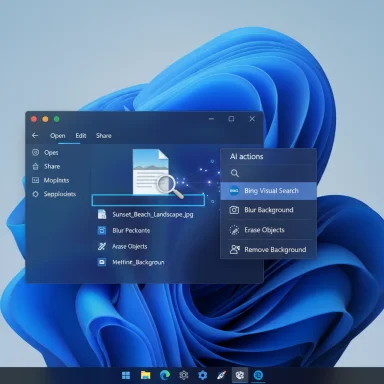This screenshot has width=384, height=384.
Task: Switch to the Edit tab
Action: pos(81,136)
